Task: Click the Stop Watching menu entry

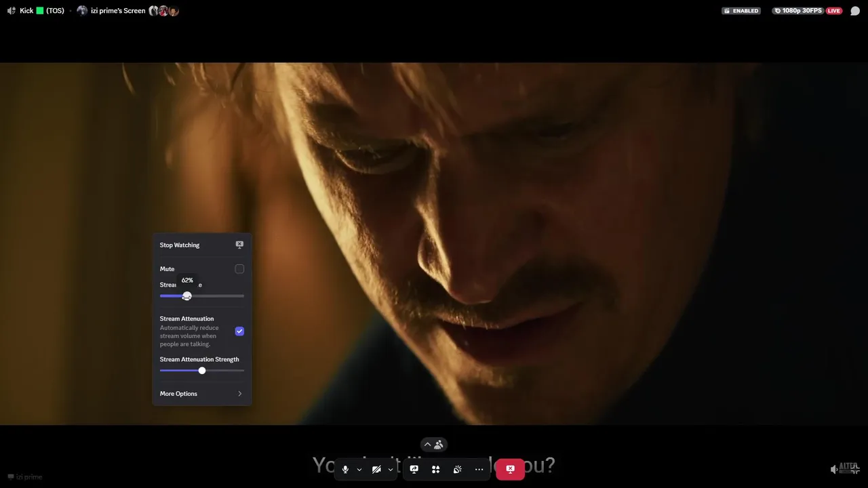Action: click(201, 245)
